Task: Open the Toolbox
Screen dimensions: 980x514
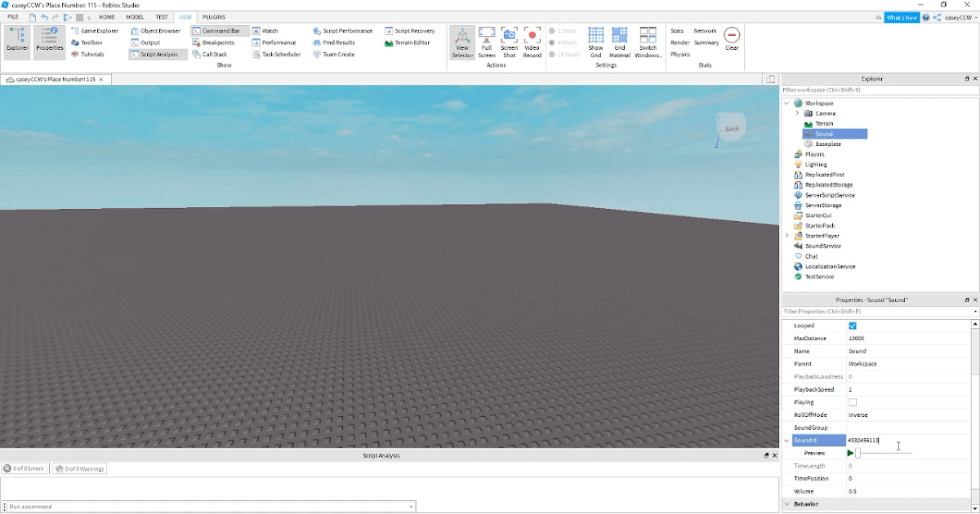Action: point(87,42)
